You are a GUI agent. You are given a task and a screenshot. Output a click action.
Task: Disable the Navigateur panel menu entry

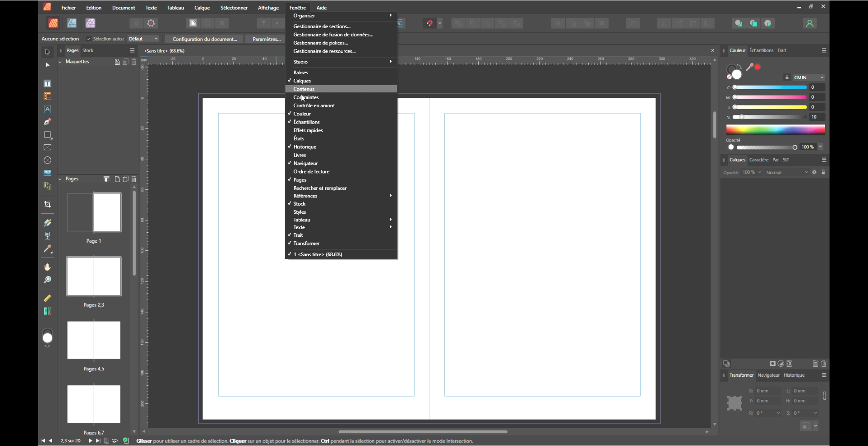(x=305, y=163)
